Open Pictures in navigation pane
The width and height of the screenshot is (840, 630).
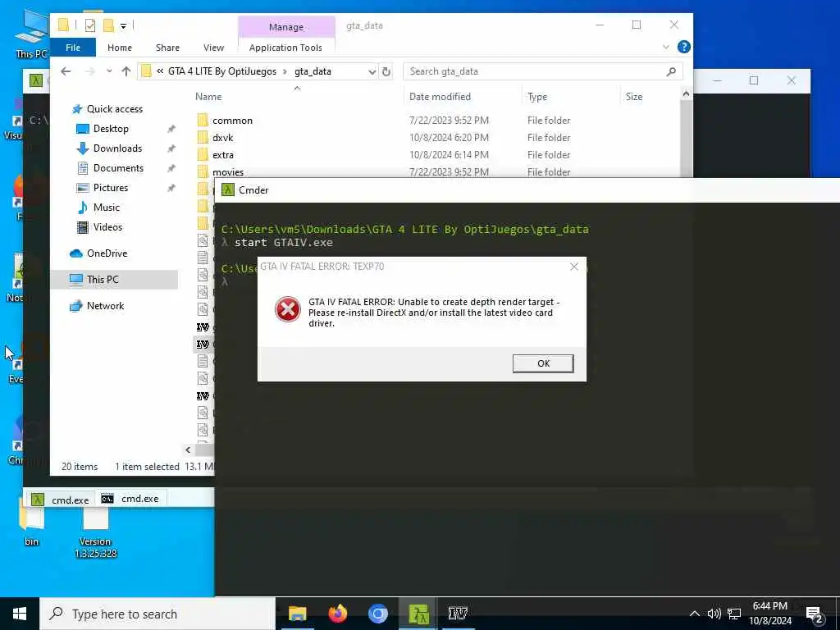point(111,188)
